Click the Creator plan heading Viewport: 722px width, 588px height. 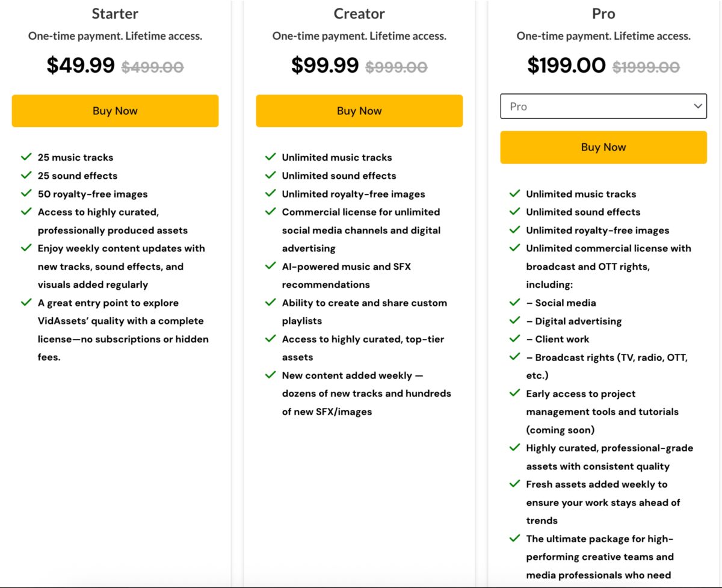coord(359,13)
